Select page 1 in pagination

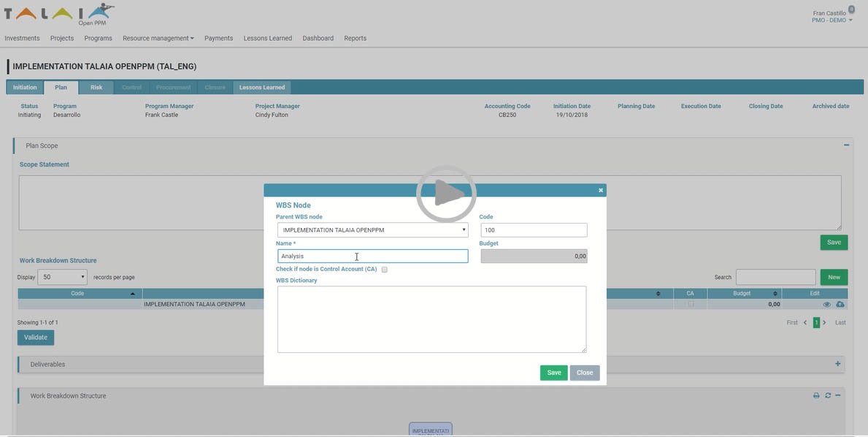pyautogui.click(x=816, y=322)
